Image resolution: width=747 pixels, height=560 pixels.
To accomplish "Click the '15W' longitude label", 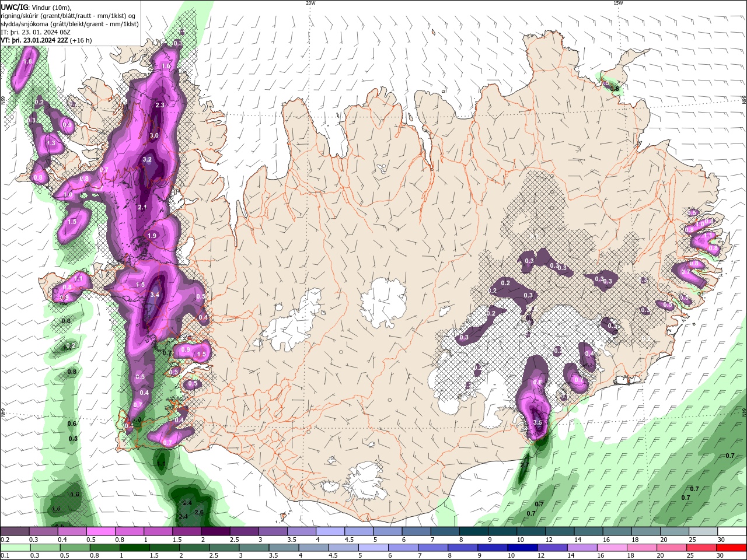I will (618, 3).
